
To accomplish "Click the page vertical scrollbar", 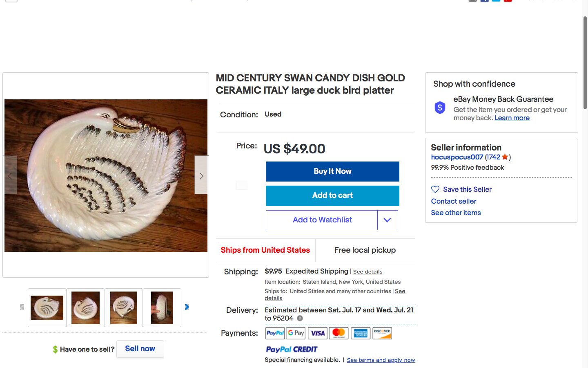I will point(585,61).
